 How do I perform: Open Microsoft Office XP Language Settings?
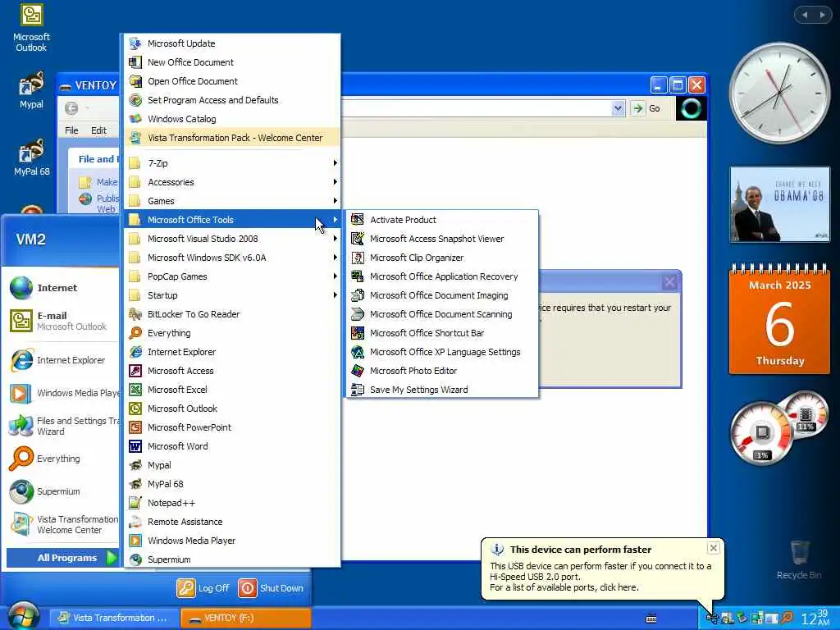coord(442,352)
